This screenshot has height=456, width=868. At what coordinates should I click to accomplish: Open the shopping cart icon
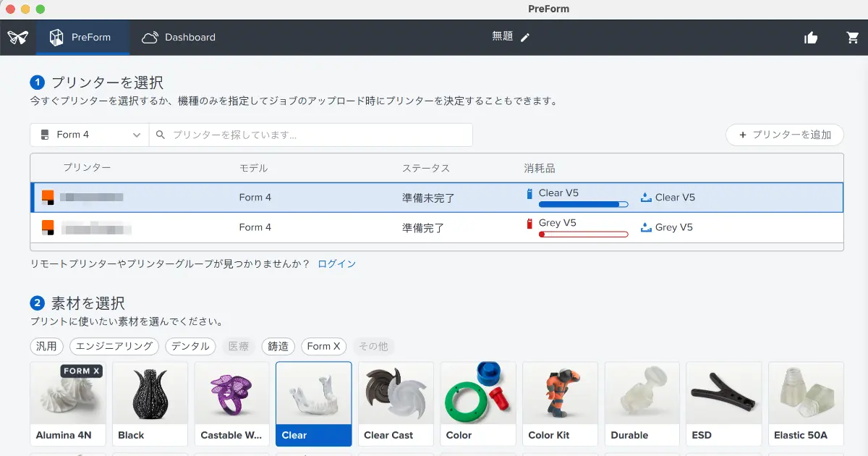[x=853, y=38]
